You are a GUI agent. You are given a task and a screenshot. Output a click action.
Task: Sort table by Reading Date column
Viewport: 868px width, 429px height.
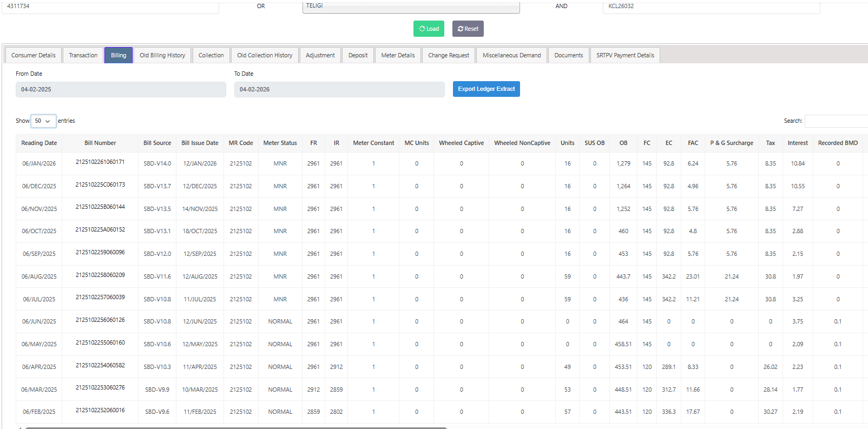(39, 143)
